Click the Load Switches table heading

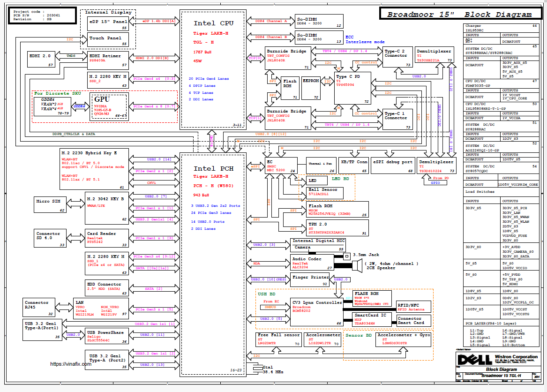click(x=480, y=192)
